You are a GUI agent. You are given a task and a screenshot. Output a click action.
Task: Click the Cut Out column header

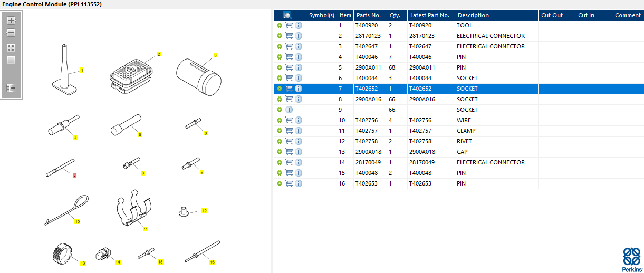tap(557, 15)
